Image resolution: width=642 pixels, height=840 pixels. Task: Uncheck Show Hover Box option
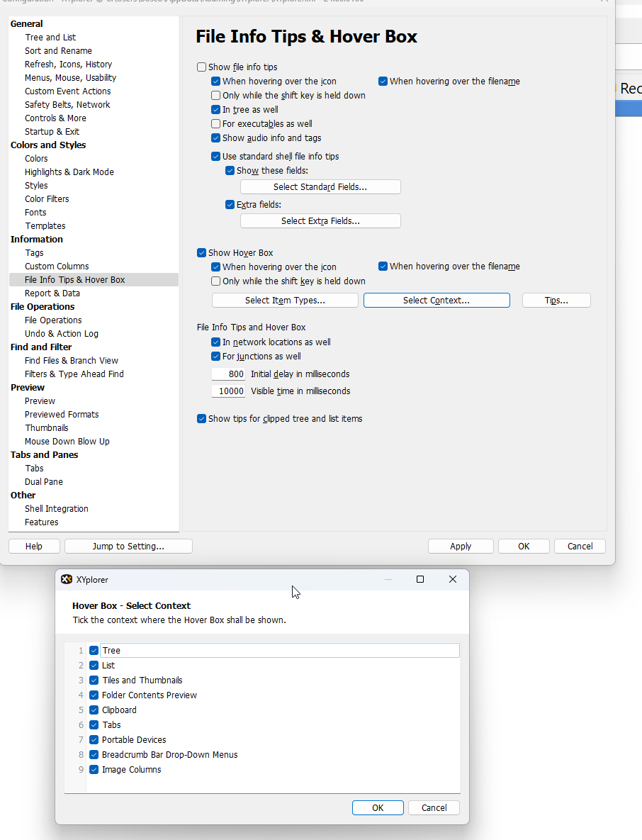[202, 253]
